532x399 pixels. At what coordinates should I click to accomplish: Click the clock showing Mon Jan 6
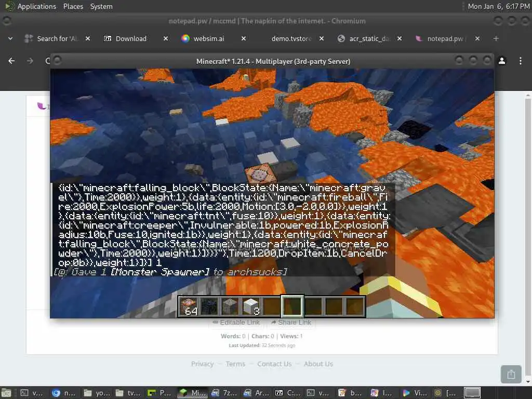click(x=498, y=6)
